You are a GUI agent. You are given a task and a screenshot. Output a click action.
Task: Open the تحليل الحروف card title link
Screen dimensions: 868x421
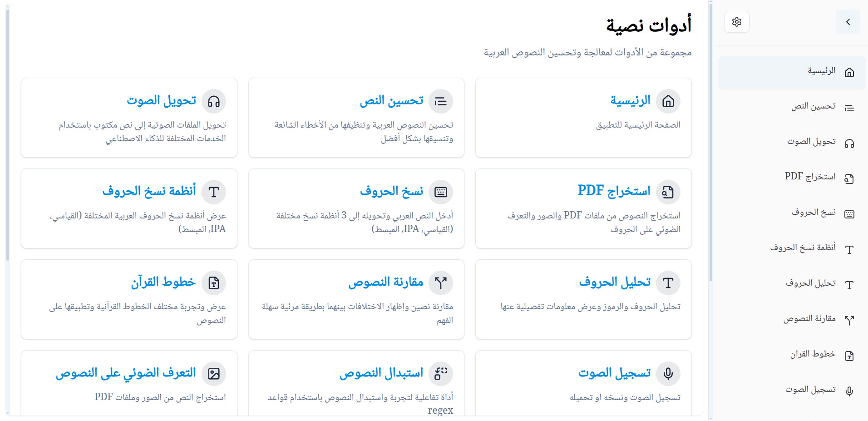(615, 282)
